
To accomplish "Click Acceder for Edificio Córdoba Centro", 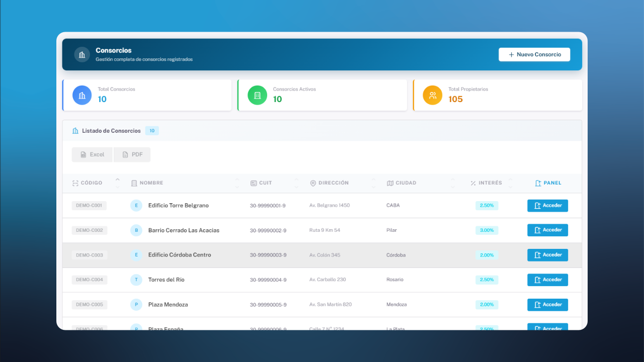I will (547, 255).
